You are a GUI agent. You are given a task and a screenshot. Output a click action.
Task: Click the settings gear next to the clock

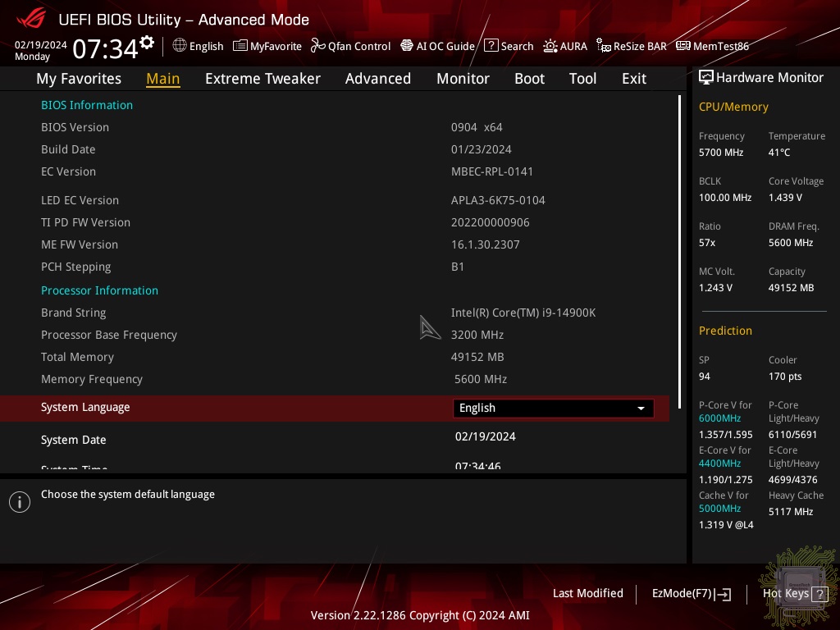(147, 43)
